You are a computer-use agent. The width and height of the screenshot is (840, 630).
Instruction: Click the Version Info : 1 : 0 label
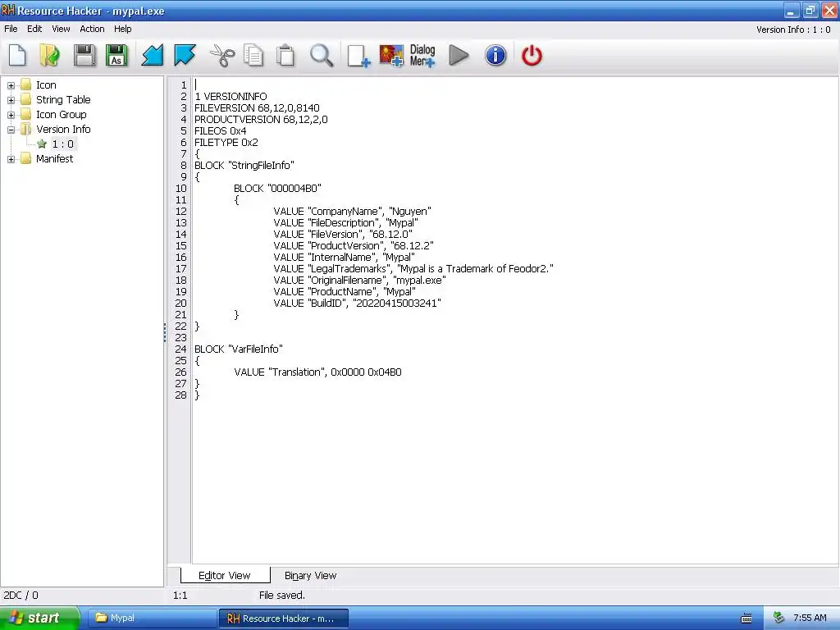[x=793, y=30]
